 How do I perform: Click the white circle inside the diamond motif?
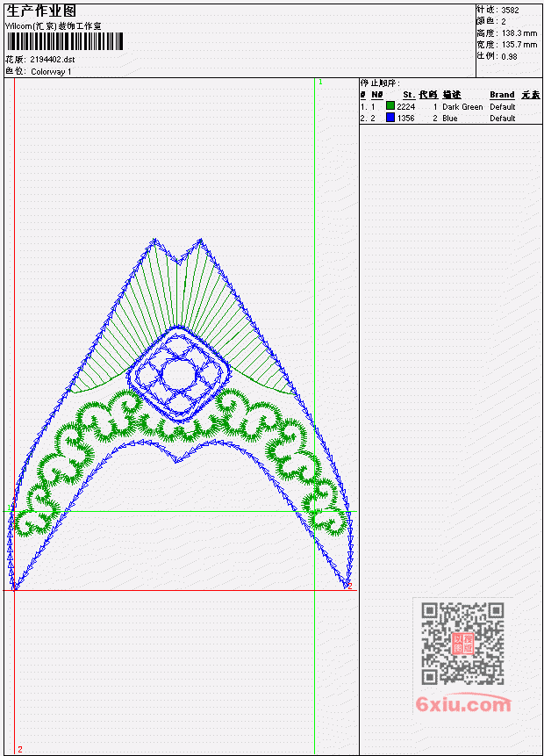pos(179,375)
